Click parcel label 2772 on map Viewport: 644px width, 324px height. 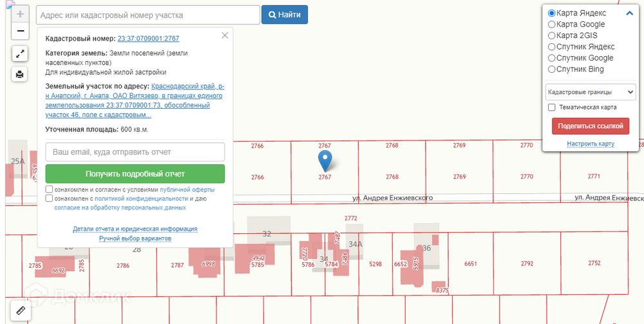[x=351, y=218]
